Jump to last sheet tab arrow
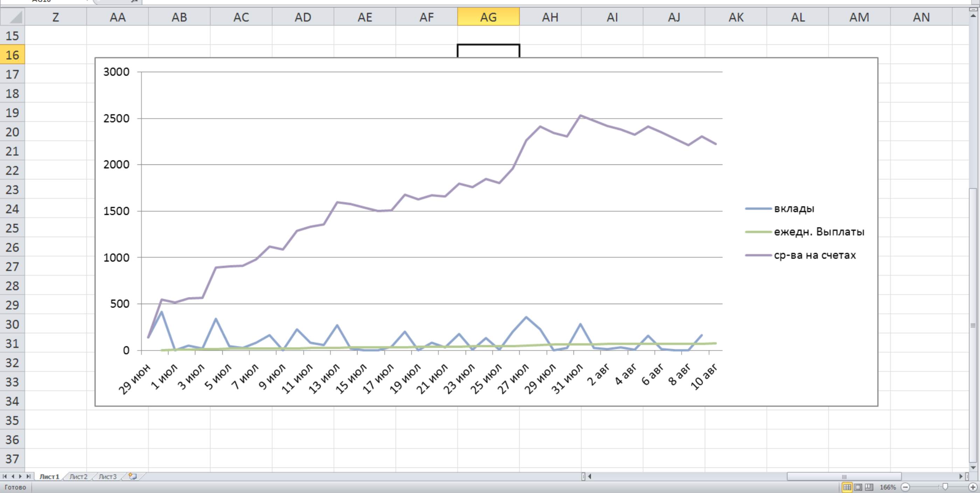980x493 pixels. click(28, 476)
